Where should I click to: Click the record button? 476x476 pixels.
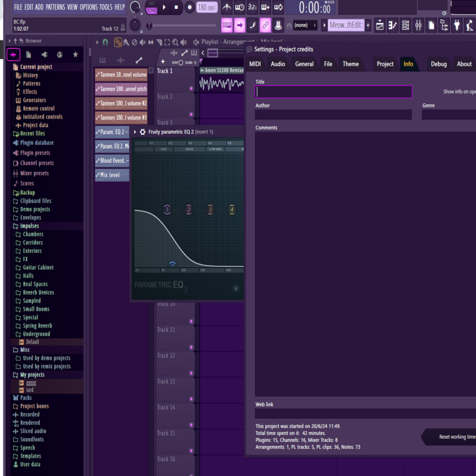[190, 7]
